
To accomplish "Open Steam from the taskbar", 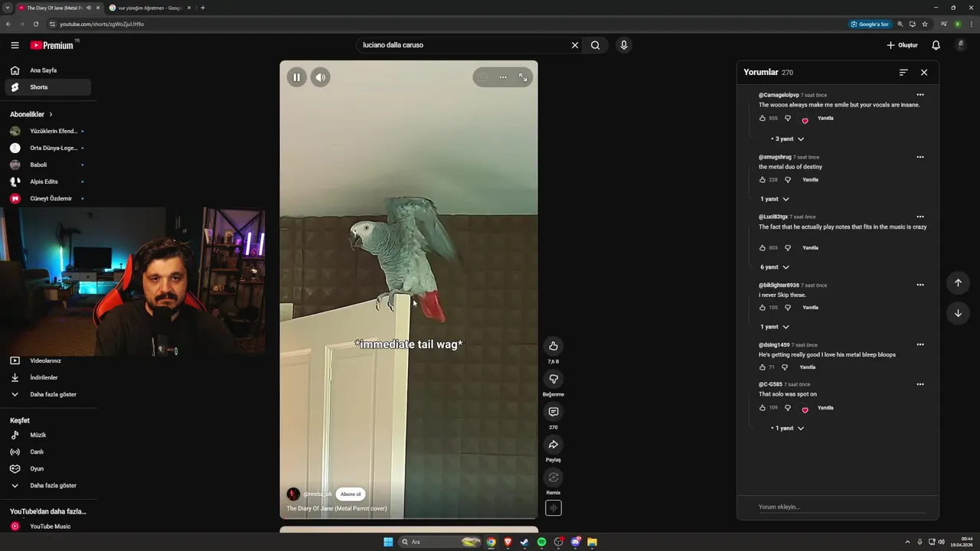I will pos(524,542).
